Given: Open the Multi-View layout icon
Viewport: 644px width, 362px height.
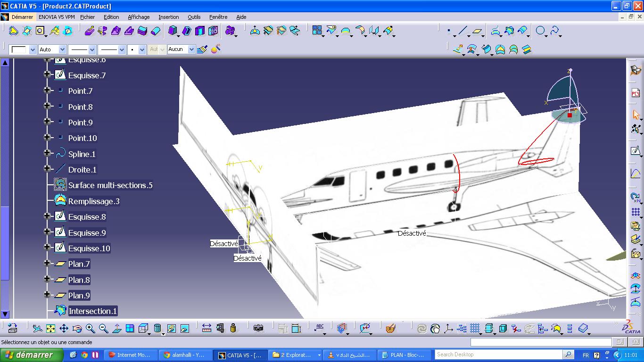Looking at the screenshot, I should point(130,328).
